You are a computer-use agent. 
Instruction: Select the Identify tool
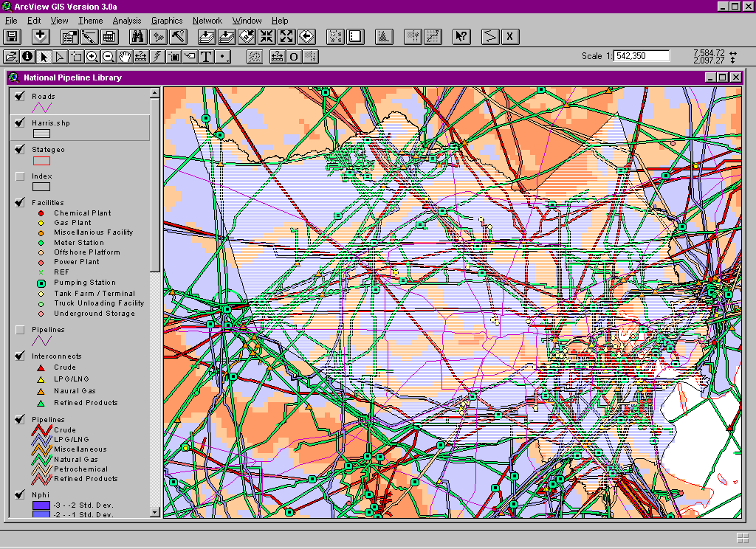click(27, 57)
